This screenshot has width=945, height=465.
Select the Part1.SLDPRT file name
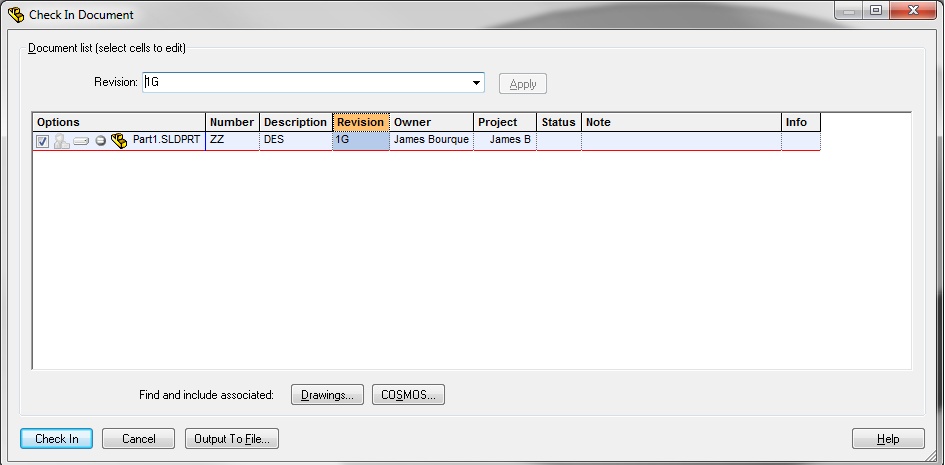167,140
